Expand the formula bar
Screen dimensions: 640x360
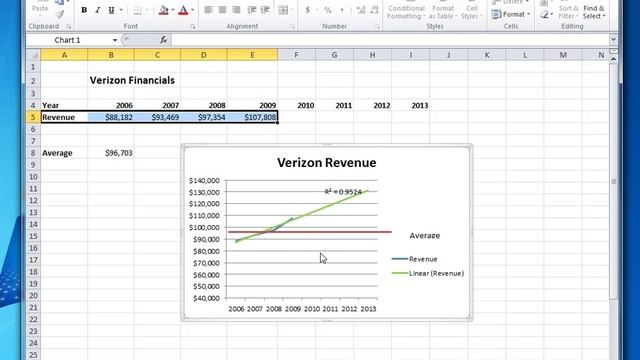click(x=613, y=40)
